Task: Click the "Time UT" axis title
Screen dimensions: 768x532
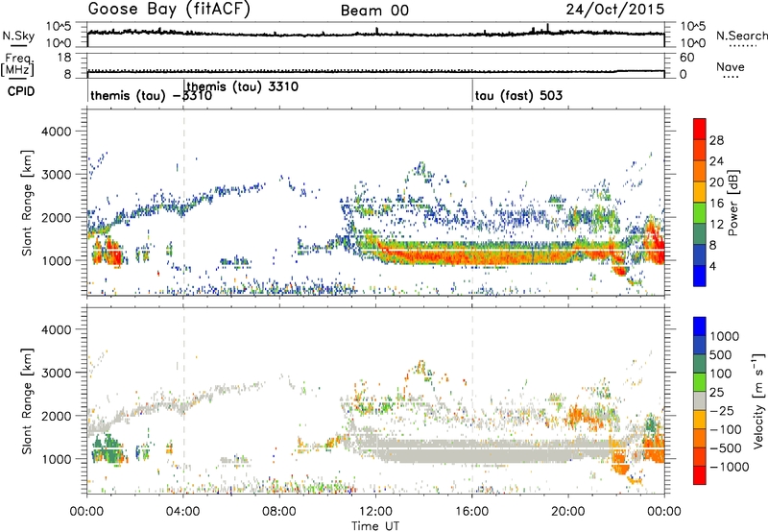Action: tap(375, 525)
